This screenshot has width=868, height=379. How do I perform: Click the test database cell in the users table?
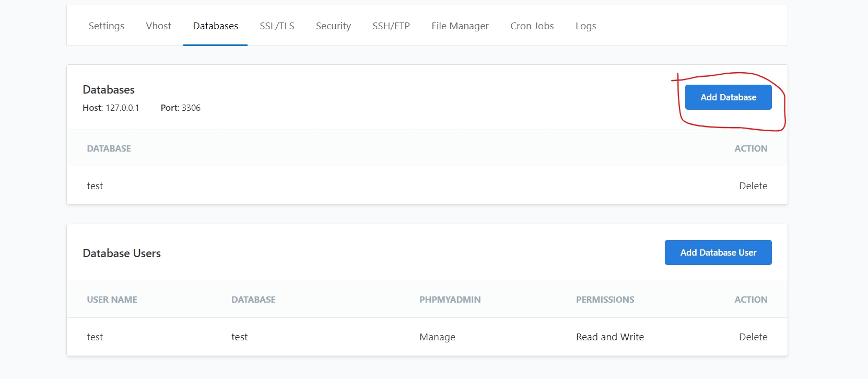click(x=240, y=337)
